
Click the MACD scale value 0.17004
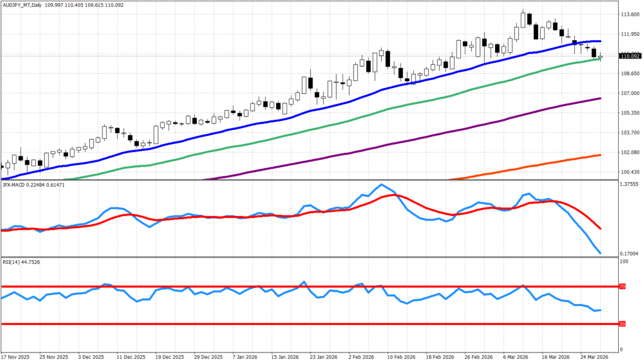point(630,253)
